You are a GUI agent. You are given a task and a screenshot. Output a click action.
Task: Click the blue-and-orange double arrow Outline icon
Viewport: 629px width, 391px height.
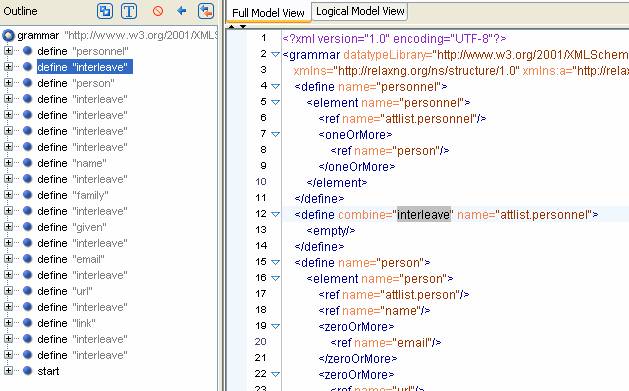tap(206, 11)
